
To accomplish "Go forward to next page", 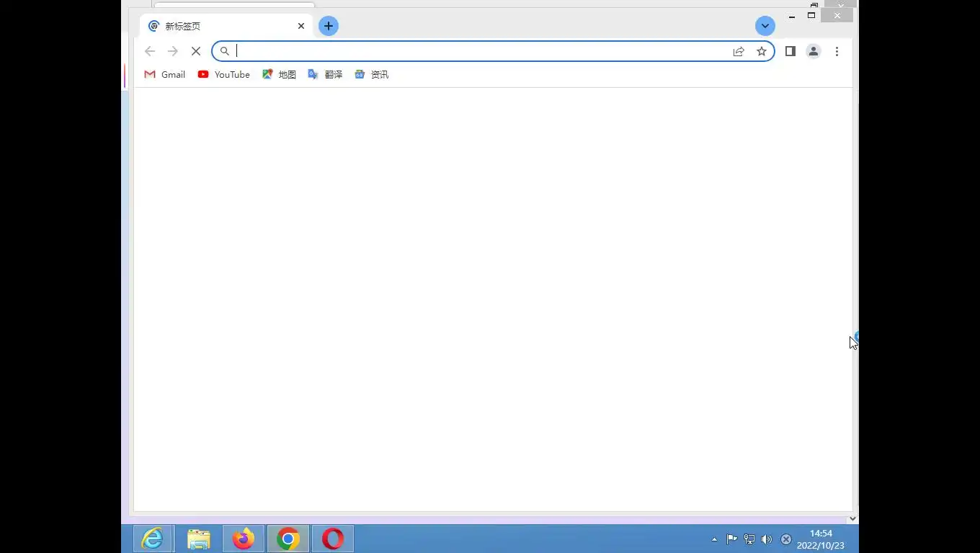I will (173, 51).
